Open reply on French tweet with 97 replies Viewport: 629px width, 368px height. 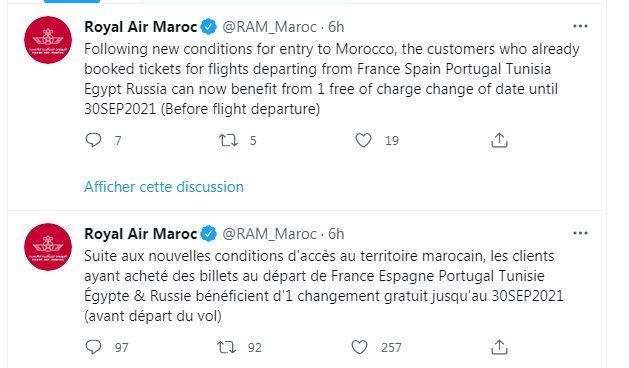coord(93,347)
